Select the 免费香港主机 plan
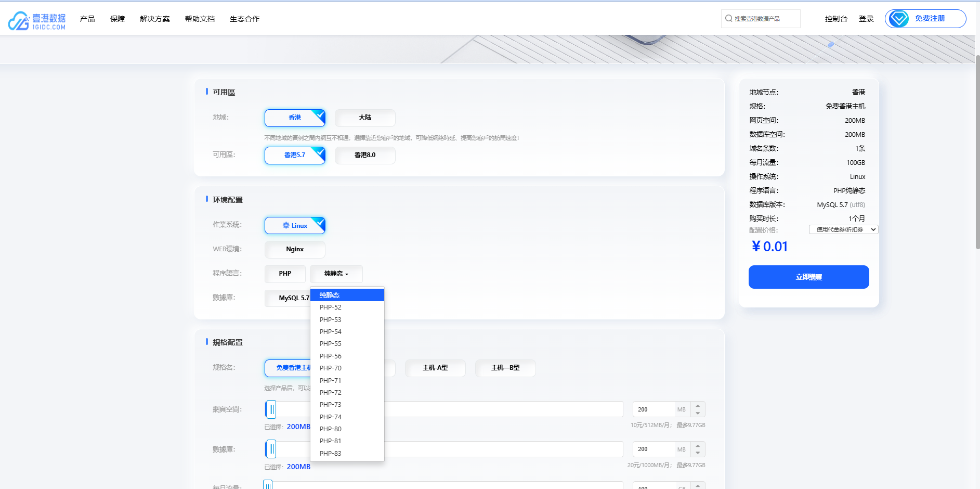980x489 pixels. click(288, 368)
